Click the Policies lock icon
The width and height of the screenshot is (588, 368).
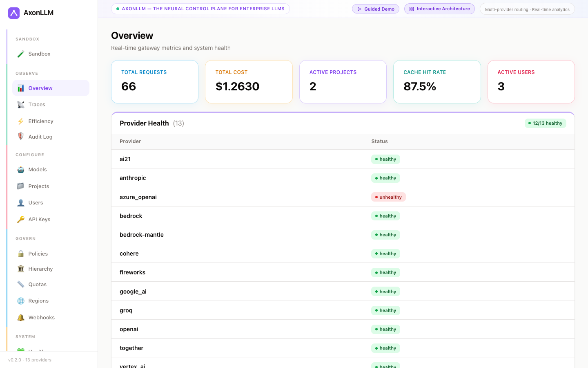point(21,254)
